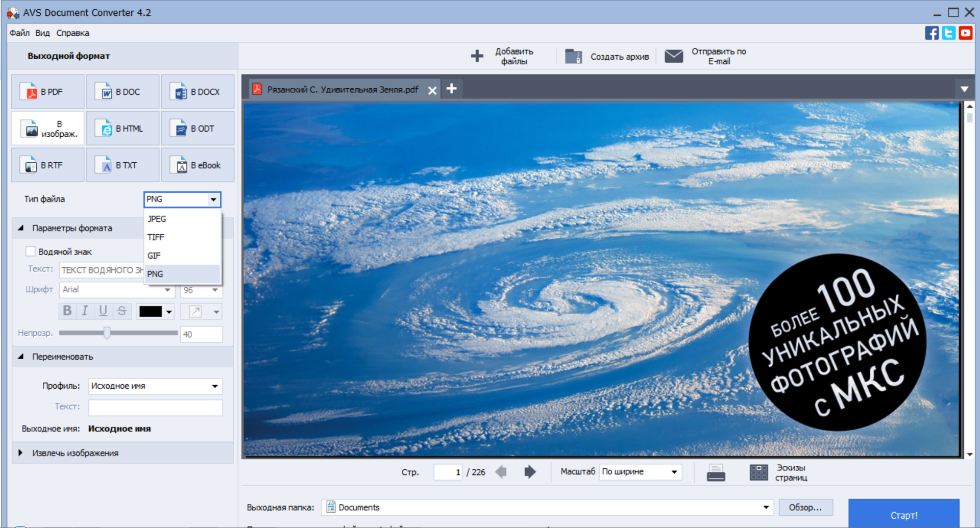Click the opacity value 40 field
The height and width of the screenshot is (528, 980).
coord(202,334)
